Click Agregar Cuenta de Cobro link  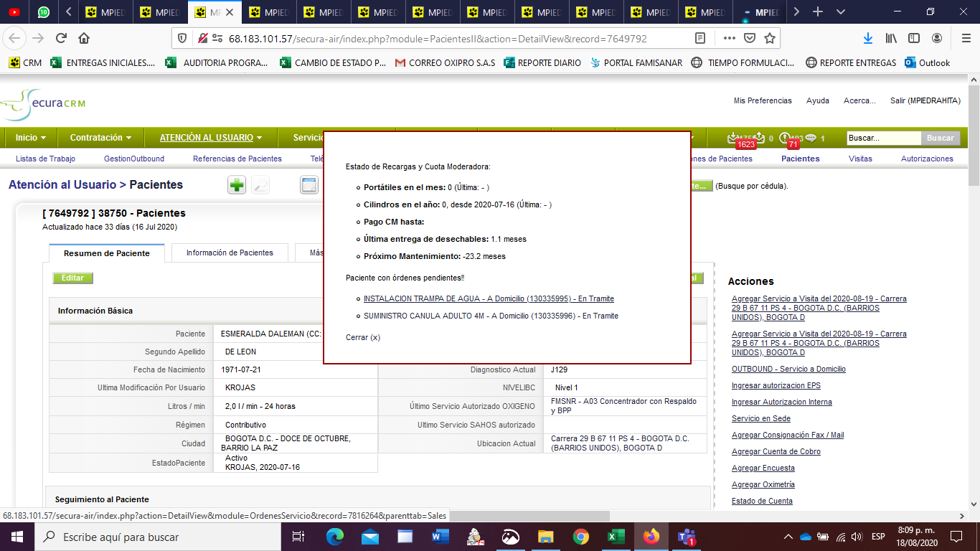click(776, 451)
